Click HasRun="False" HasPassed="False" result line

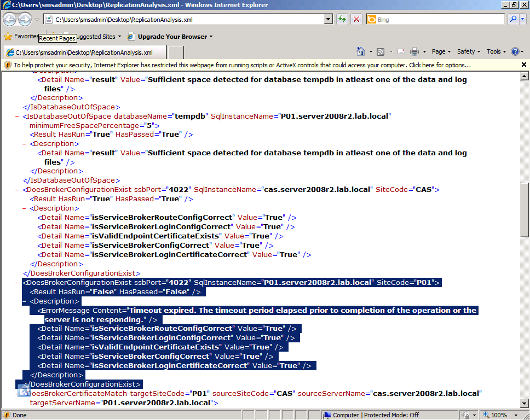[116, 291]
